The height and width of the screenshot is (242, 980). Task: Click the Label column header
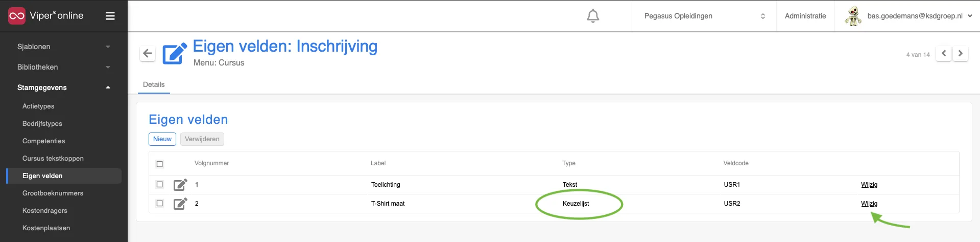click(378, 163)
